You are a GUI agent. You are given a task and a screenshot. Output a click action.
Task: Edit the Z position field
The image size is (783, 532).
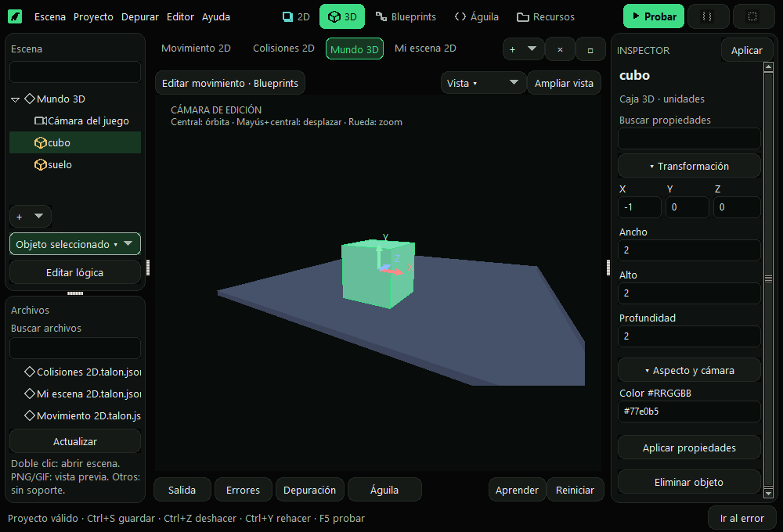737,207
